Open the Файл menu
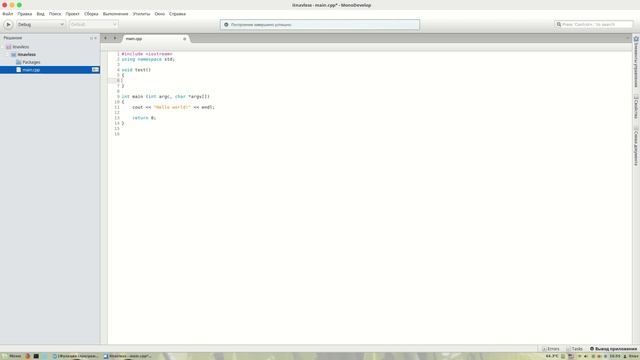This screenshot has width=640, height=360. tap(8, 14)
